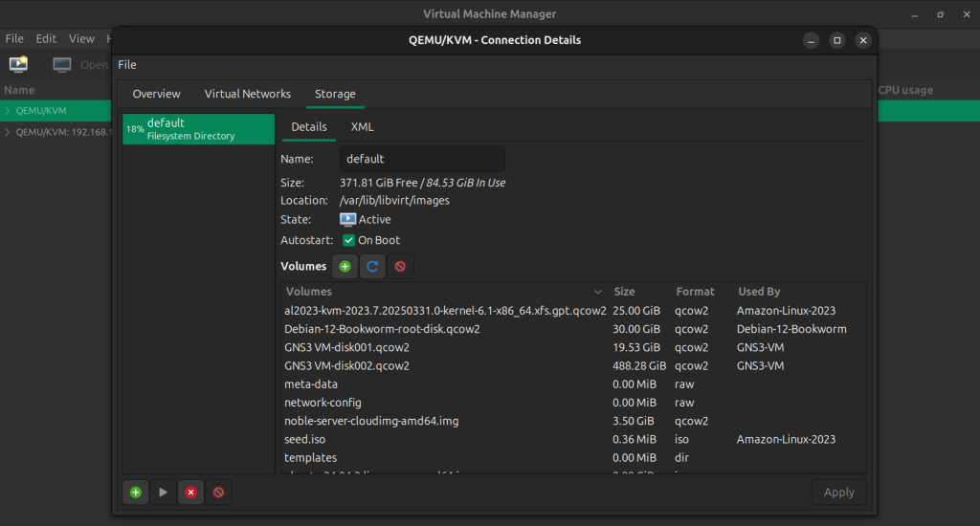Click the delete volume icon beside Volumes
Screen dimensions: 980x526
[x=400, y=267]
